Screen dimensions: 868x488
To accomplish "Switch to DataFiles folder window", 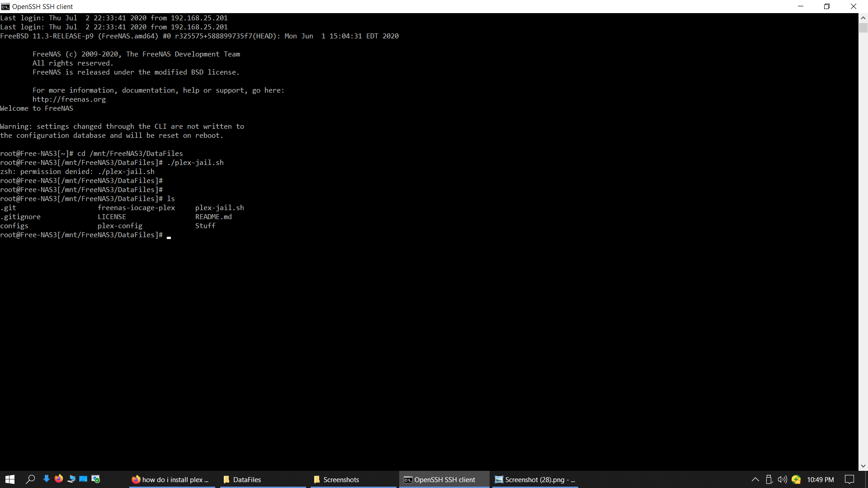I will 263,479.
